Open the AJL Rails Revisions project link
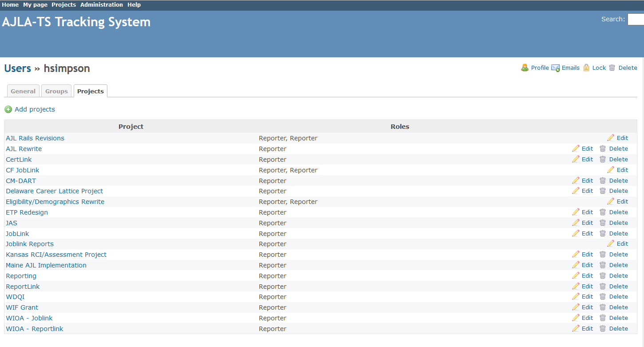This screenshot has width=644, height=347. point(35,138)
